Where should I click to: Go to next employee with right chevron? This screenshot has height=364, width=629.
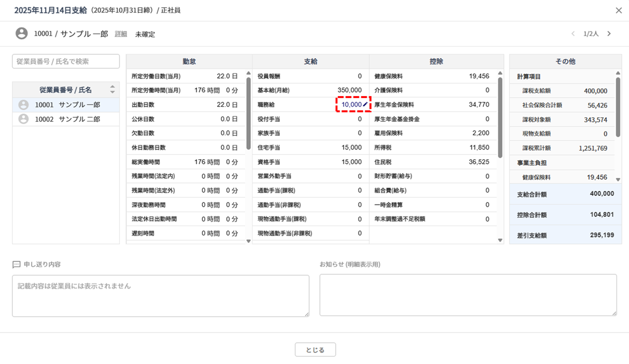(x=609, y=34)
